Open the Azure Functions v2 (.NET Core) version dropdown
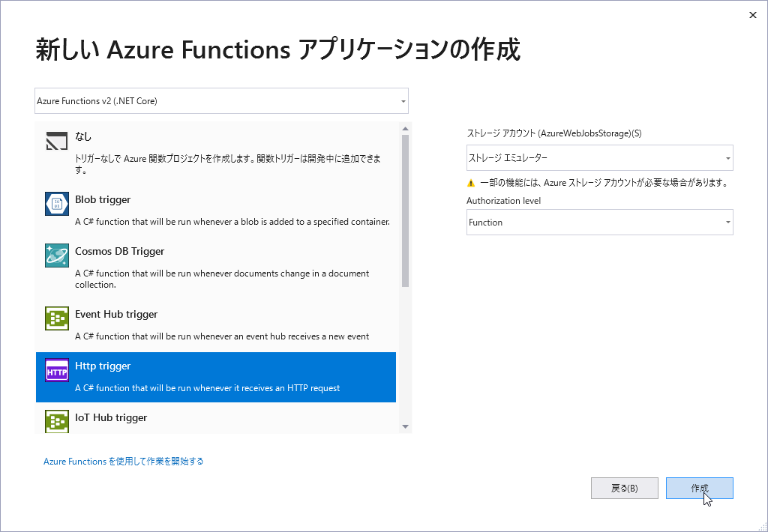This screenshot has width=768, height=532. [x=221, y=101]
